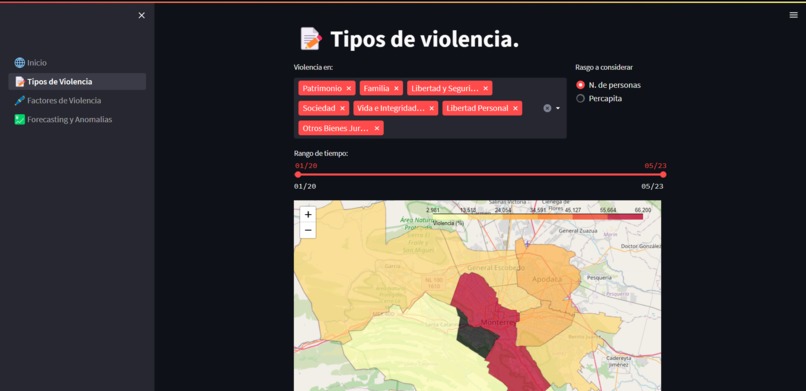Click the Patrimonio tag label

322,88
